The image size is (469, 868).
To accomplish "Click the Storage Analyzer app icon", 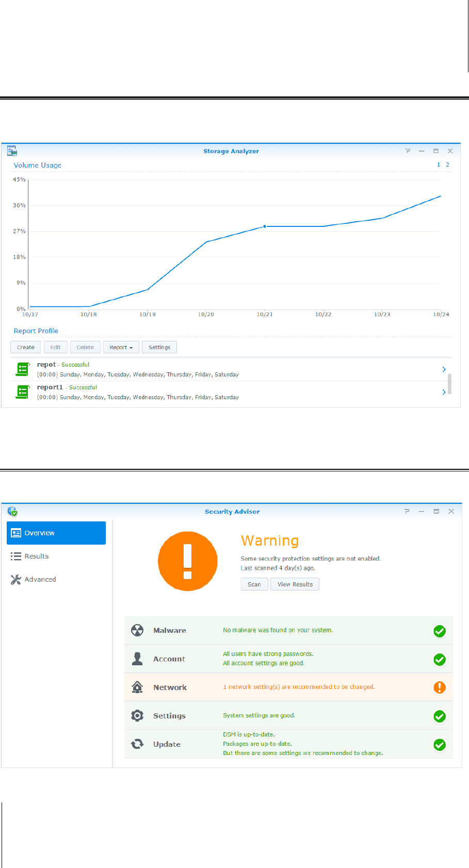I will [x=12, y=151].
